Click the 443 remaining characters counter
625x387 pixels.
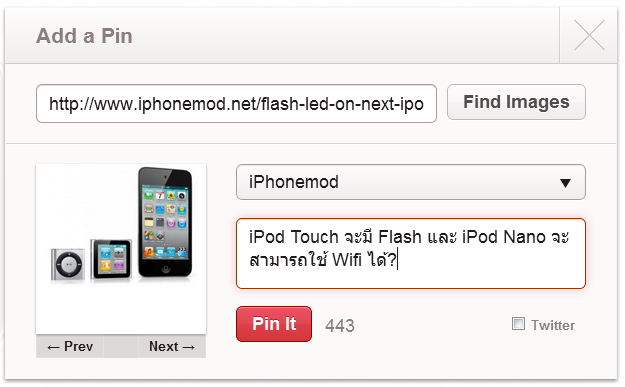pyautogui.click(x=340, y=326)
